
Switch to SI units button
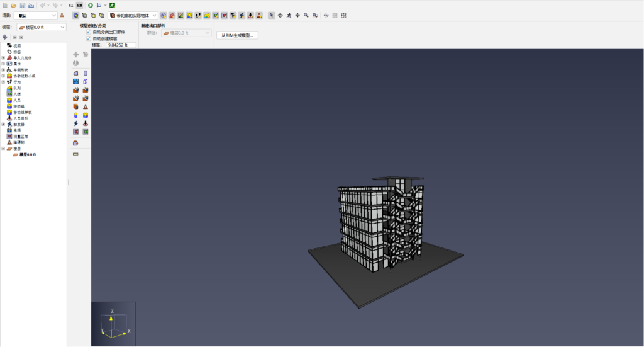click(x=70, y=5)
